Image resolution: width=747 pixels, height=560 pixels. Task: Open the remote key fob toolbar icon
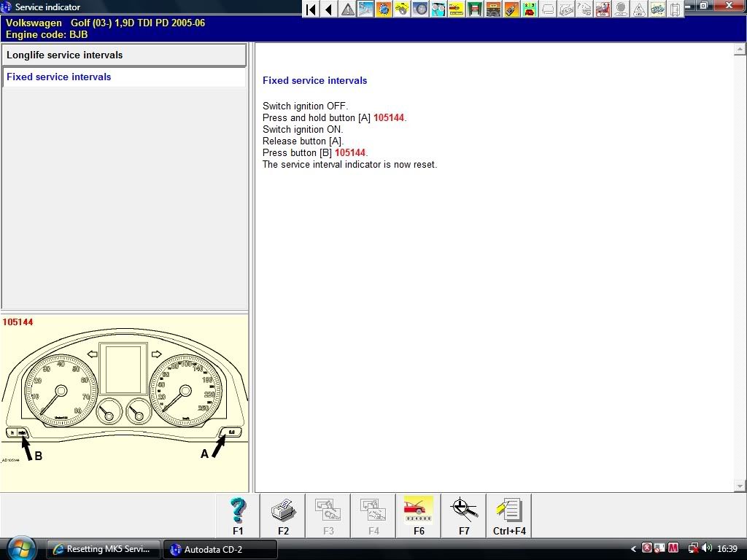point(511,9)
